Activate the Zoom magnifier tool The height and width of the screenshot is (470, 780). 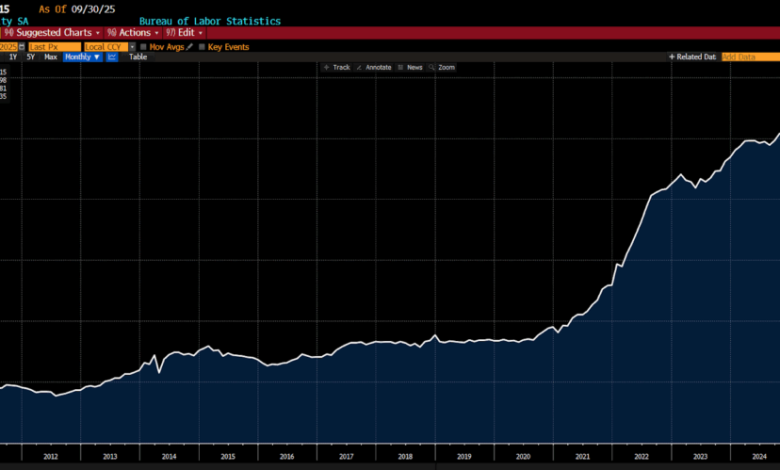pos(432,67)
